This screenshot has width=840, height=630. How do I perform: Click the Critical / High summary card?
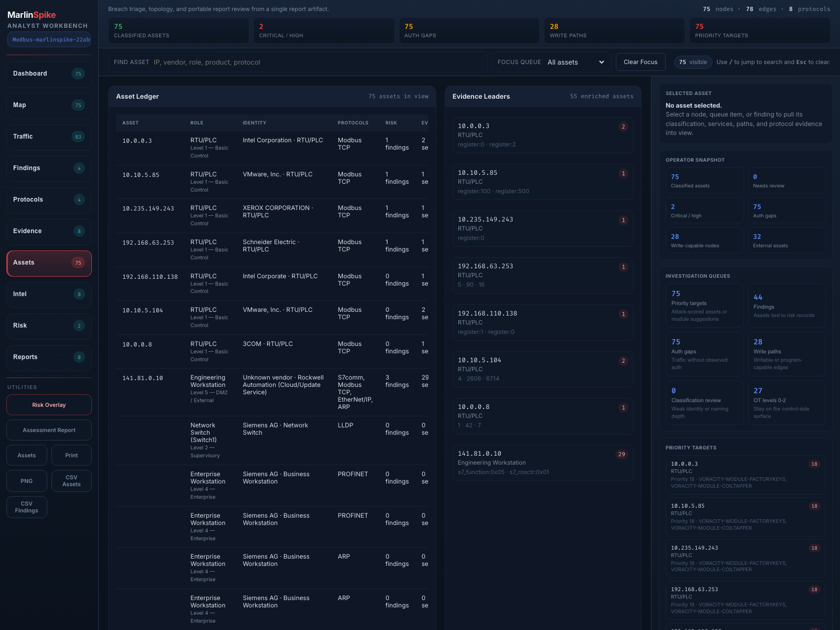pyautogui.click(x=324, y=30)
